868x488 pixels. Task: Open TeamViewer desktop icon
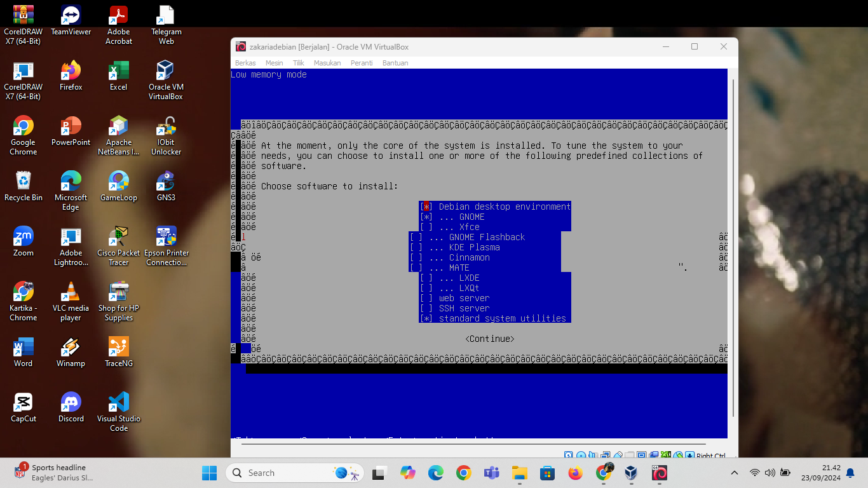click(x=71, y=21)
